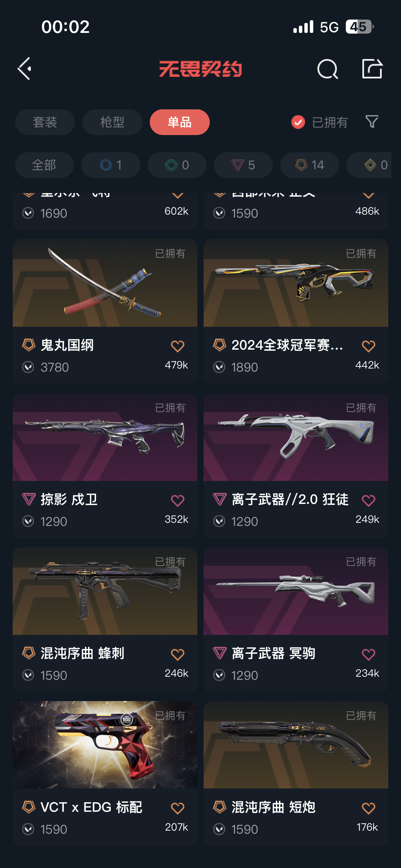Open the filter funnel icon
The width and height of the screenshot is (401, 868).
tap(372, 122)
